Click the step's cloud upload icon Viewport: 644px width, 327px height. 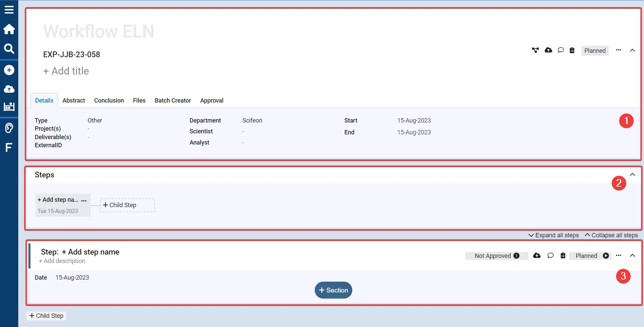[537, 256]
